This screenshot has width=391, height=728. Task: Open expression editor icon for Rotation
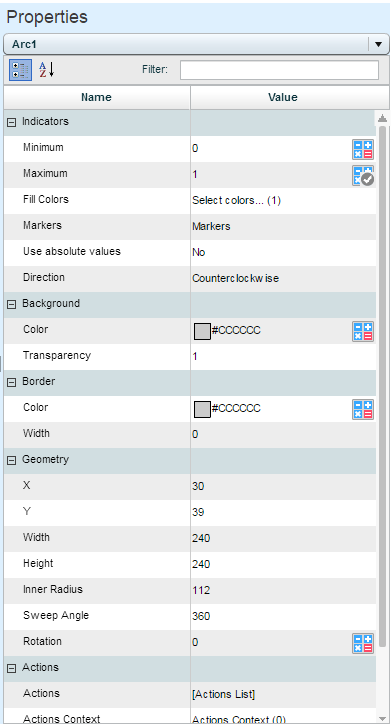(362, 644)
